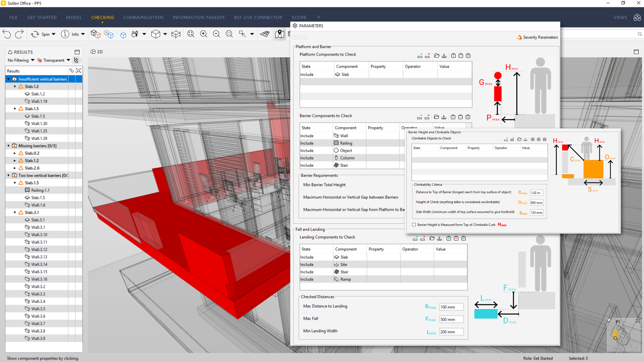Expand the Slab.0.2 tree node
The image size is (644, 362).
coord(15,153)
